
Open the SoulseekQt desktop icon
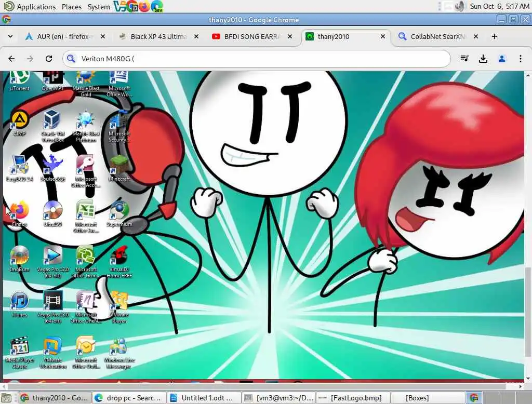click(52, 169)
